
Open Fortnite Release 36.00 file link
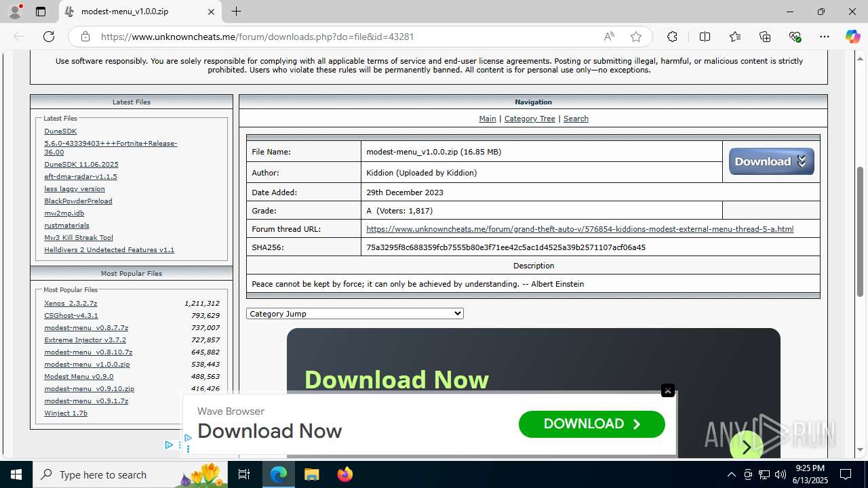pyautogui.click(x=111, y=148)
